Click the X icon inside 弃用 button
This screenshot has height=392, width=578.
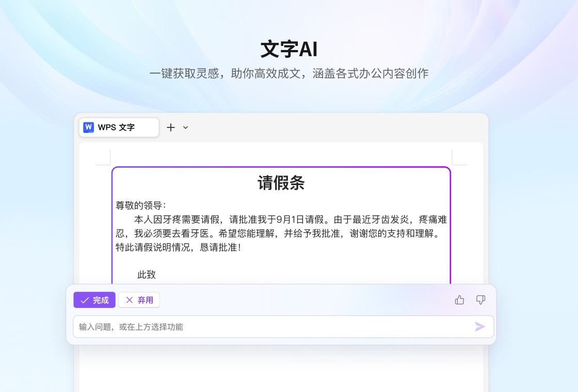[x=130, y=300]
